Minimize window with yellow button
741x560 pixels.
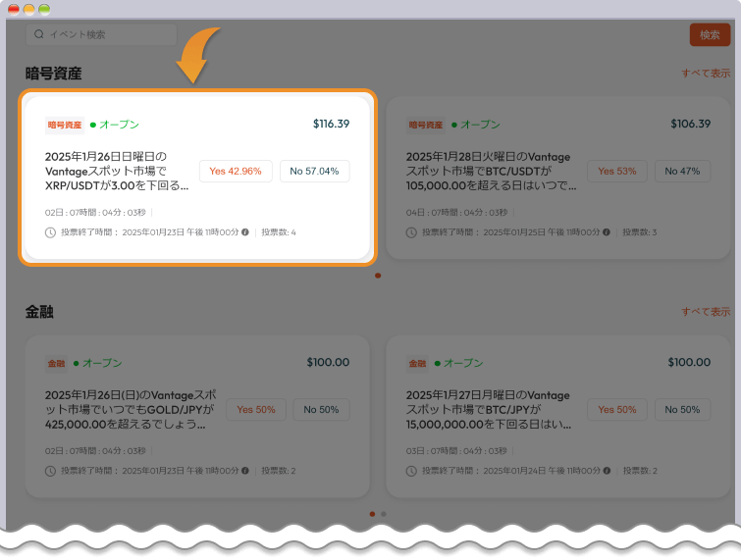pyautogui.click(x=28, y=9)
